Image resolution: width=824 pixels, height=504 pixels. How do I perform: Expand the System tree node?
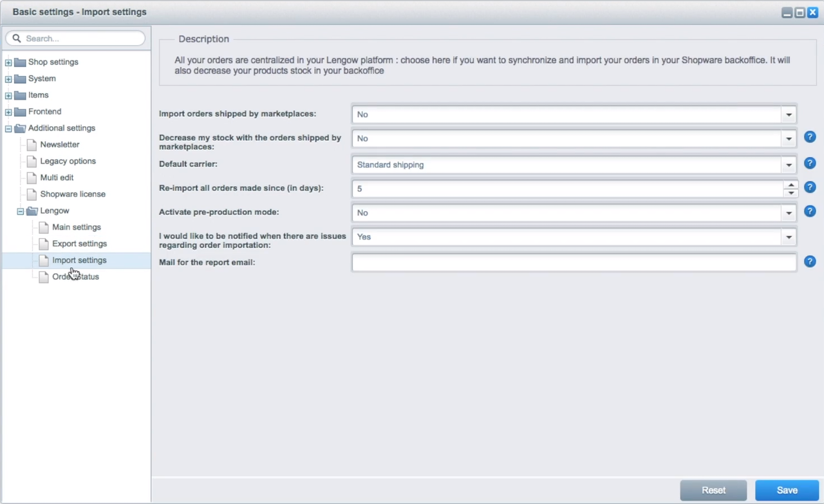coord(8,79)
